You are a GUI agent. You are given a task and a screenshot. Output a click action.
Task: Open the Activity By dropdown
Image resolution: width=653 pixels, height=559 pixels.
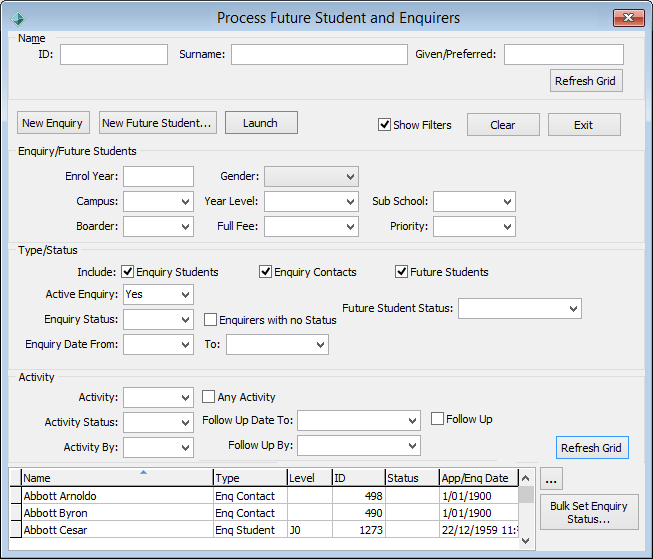click(158, 447)
